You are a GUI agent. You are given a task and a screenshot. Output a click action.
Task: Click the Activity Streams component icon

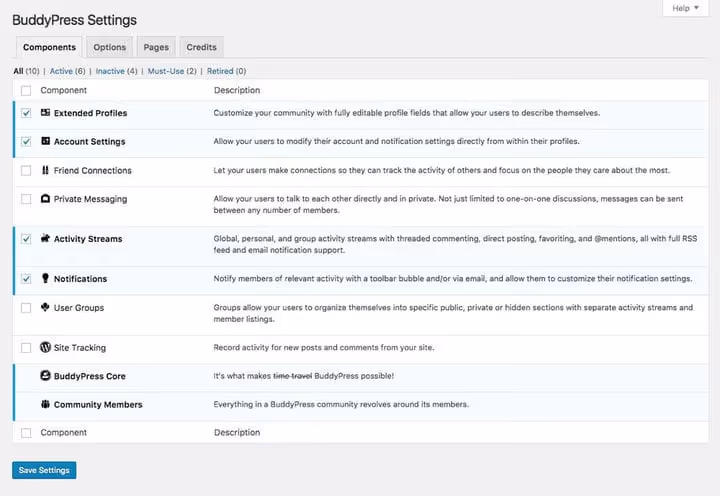pyautogui.click(x=45, y=238)
